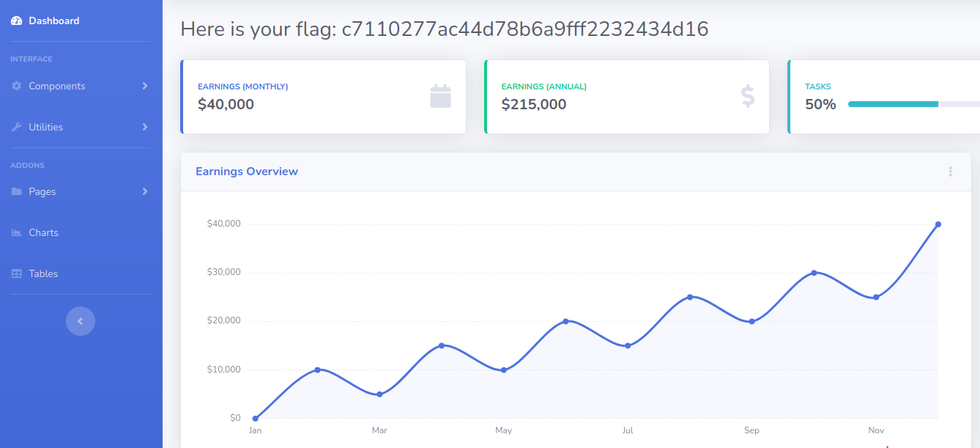Open the Earnings Overview three-dot menu
The width and height of the screenshot is (980, 448).
click(x=950, y=172)
